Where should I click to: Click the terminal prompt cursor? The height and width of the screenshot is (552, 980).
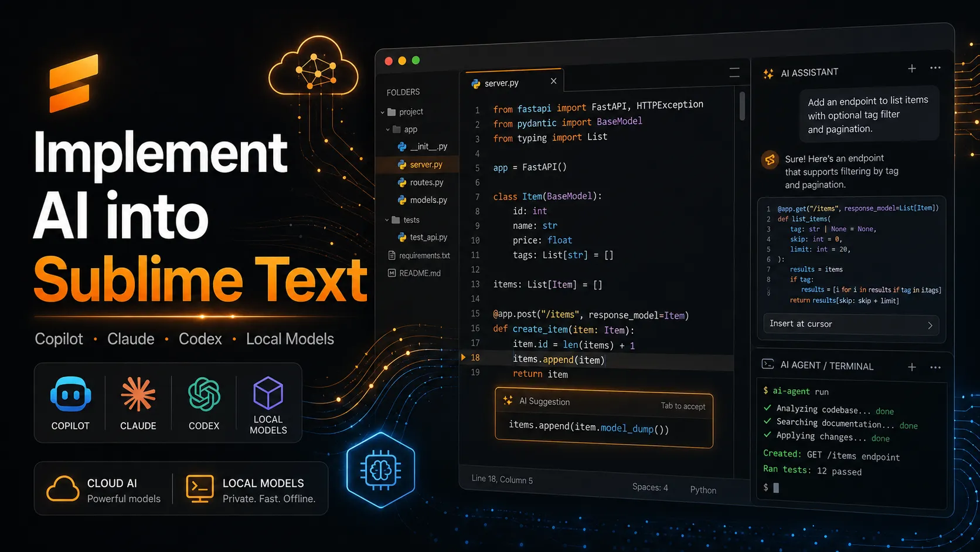pos(776,487)
